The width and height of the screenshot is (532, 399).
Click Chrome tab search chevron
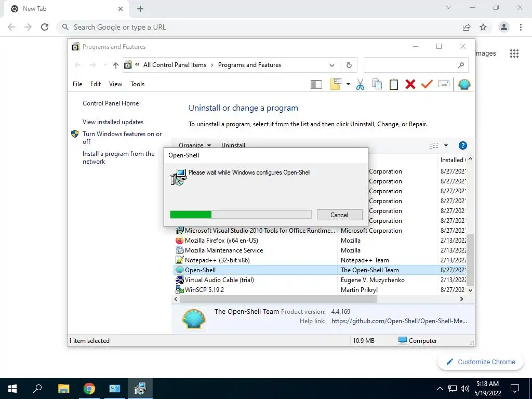click(448, 7)
